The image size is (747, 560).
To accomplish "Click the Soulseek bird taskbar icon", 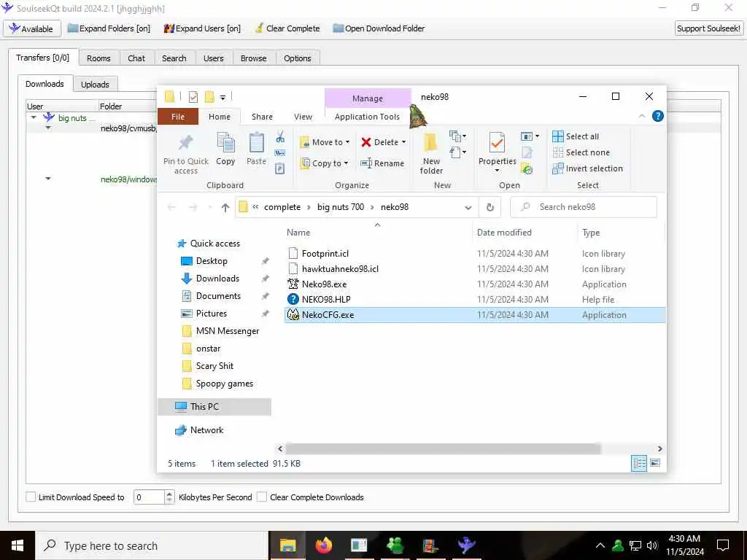I will click(466, 545).
